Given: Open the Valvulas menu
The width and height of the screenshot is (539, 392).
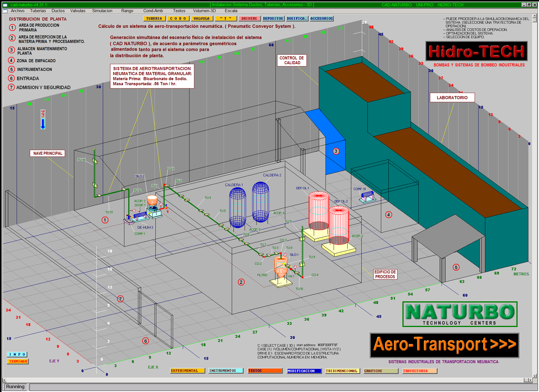Looking at the screenshot, I should [78, 11].
